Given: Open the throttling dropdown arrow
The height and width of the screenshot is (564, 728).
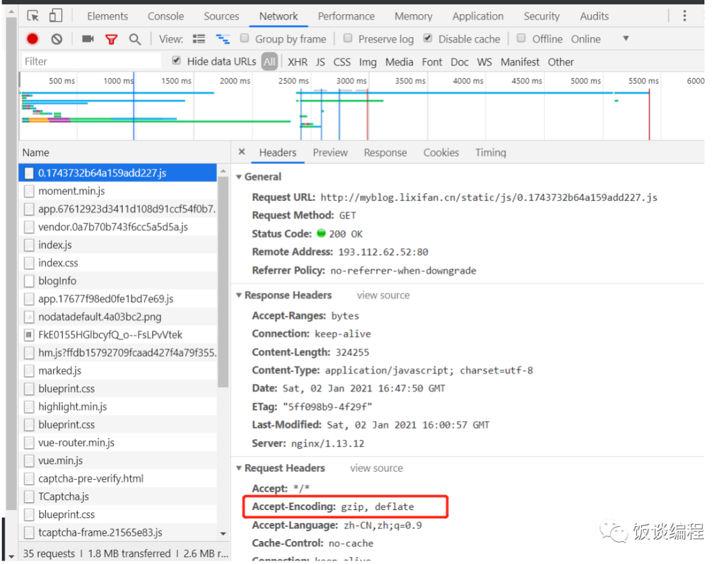Looking at the screenshot, I should point(626,38).
